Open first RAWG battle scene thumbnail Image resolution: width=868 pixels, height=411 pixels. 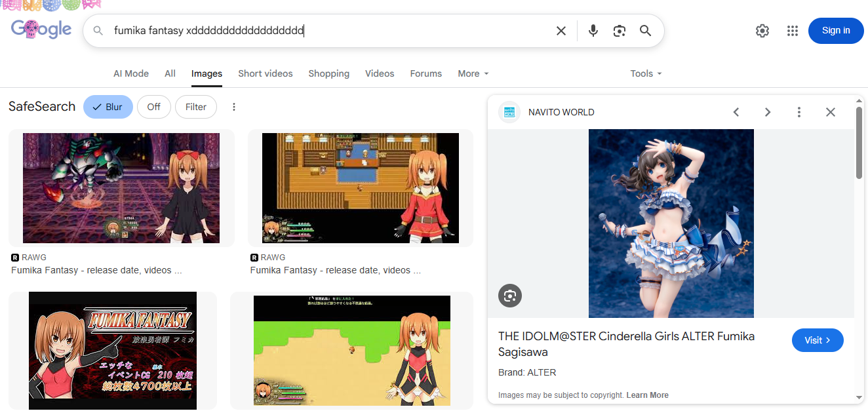[121, 188]
